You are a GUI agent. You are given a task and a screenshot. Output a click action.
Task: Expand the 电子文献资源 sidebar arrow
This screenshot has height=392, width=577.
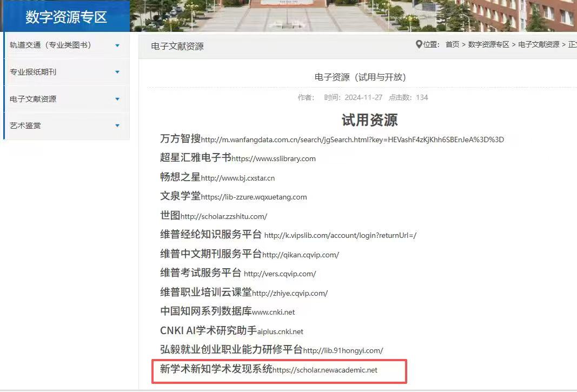click(117, 99)
